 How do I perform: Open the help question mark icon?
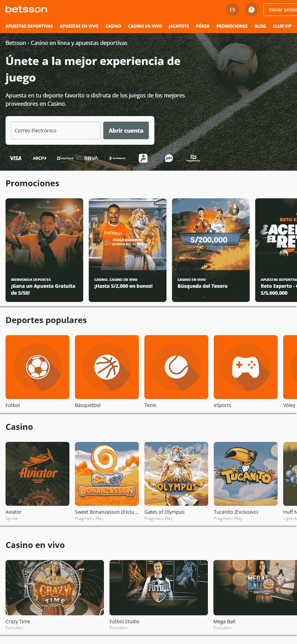[x=251, y=10]
